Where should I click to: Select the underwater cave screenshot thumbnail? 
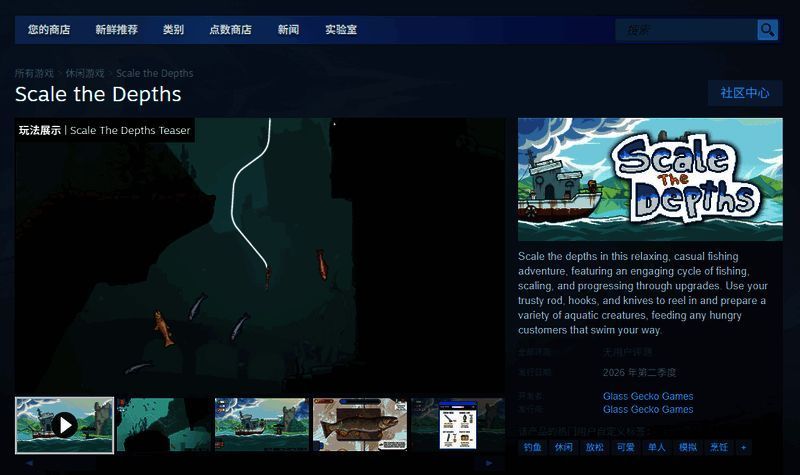click(x=163, y=425)
